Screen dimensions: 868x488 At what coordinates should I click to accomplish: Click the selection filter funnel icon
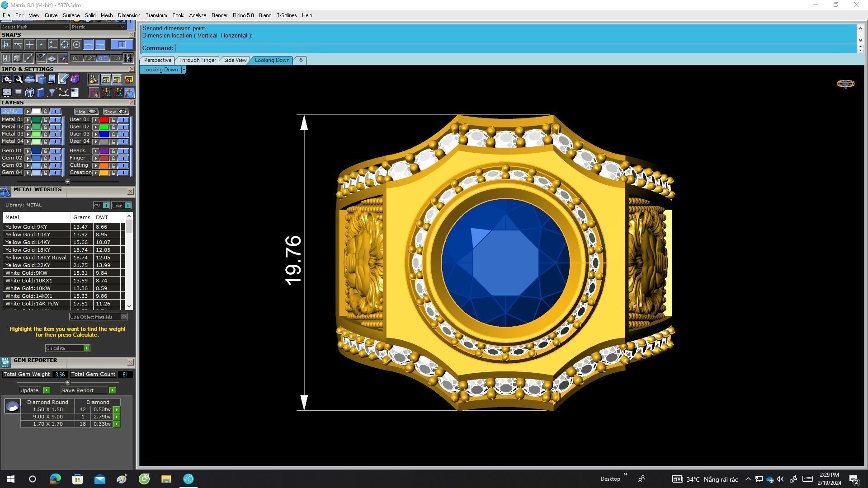point(52,93)
